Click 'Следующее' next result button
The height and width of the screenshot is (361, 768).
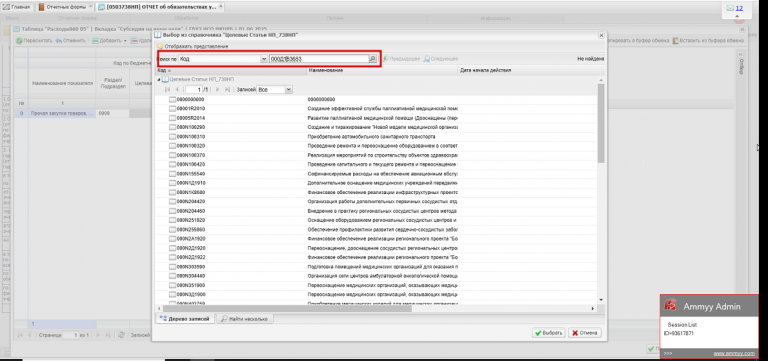coord(441,59)
